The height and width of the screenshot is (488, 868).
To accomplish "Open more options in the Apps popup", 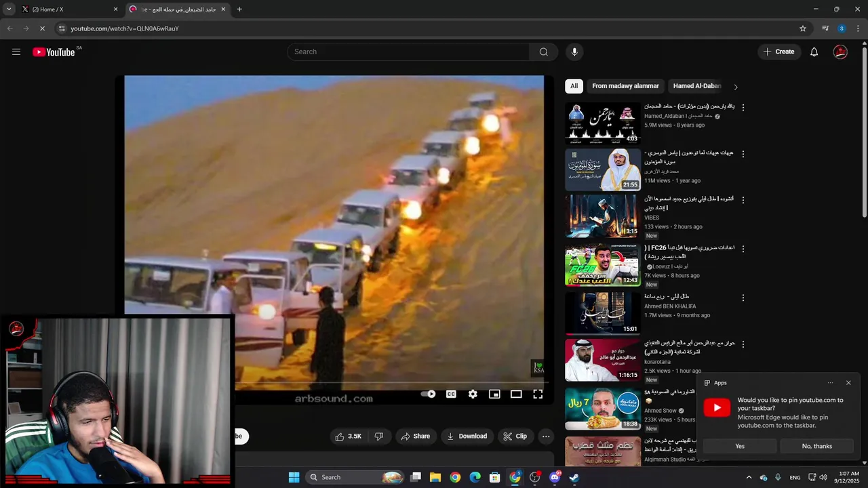I will 830,383.
